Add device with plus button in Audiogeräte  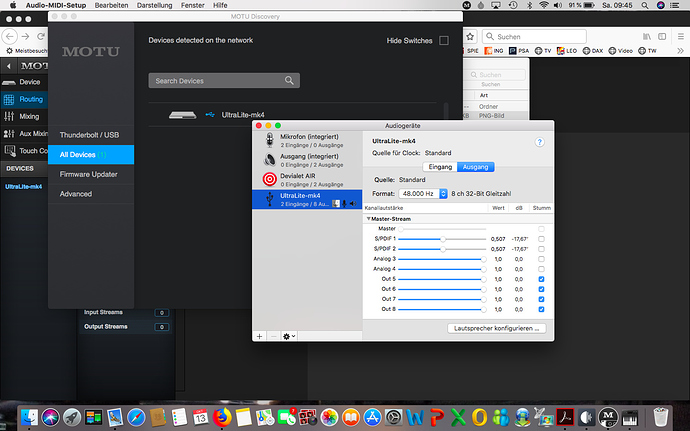260,336
